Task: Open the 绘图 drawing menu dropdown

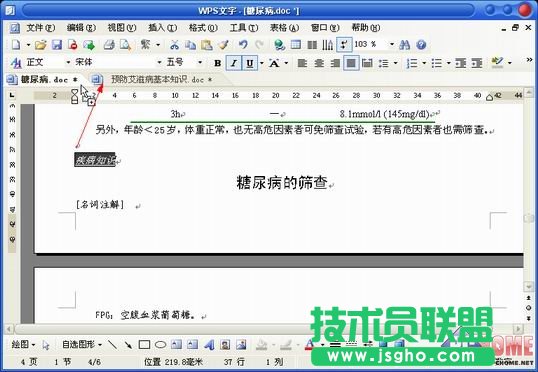Action: tap(23, 344)
